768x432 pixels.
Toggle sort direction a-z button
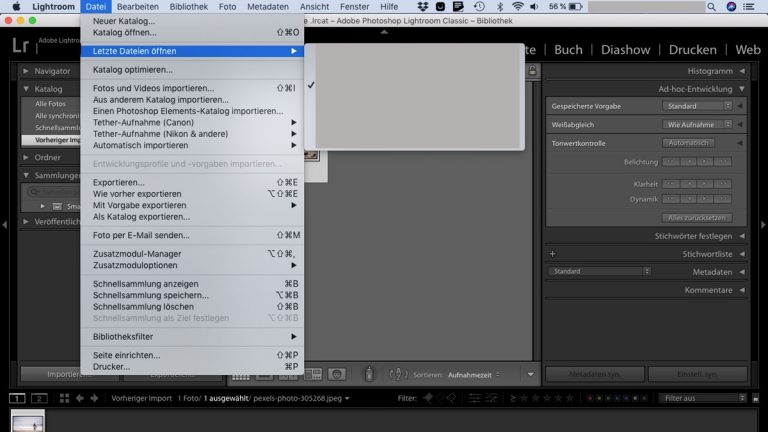pos(398,374)
